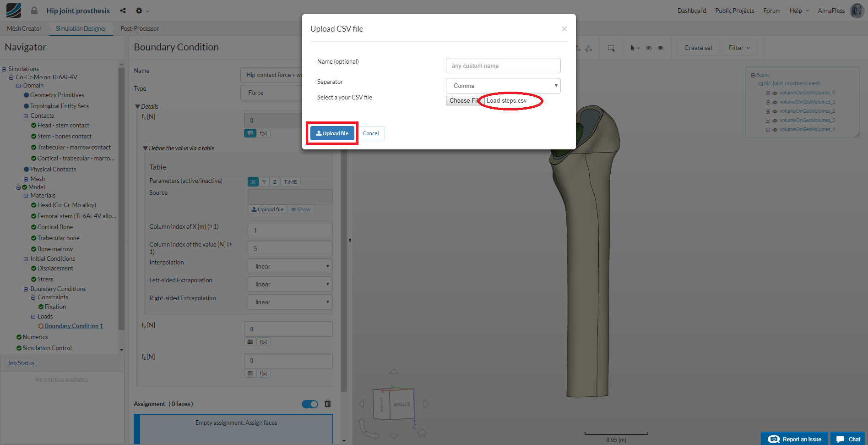Toggle the TIME parameter button
868x445 pixels.
(x=290, y=182)
